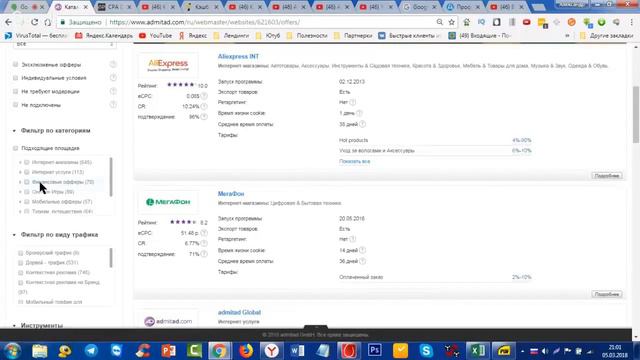This screenshot has width=640, height=360.
Task: Click the help icon next to MegaFon CR
Action: click(x=204, y=243)
